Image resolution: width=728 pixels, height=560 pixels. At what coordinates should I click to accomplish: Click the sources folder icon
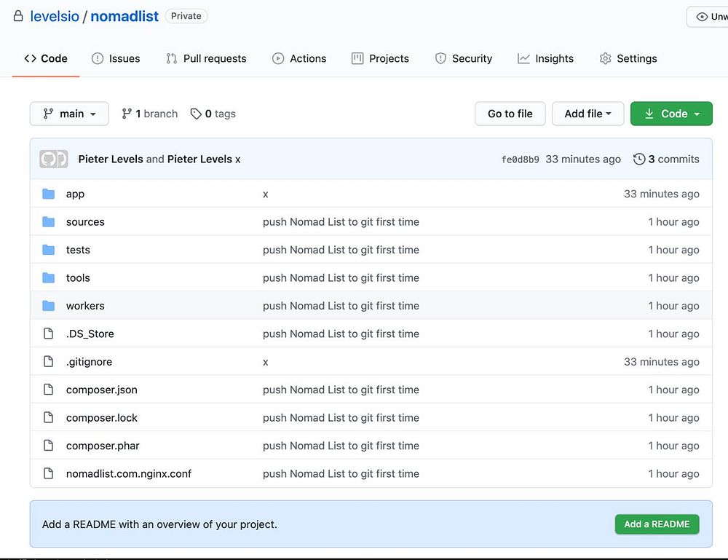[48, 222]
